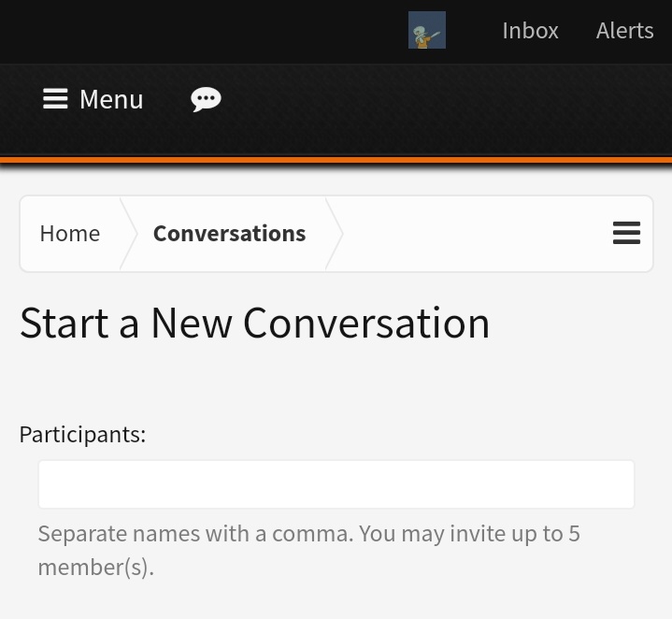The image size is (672, 619).
Task: Open the Menu text label
Action: pyautogui.click(x=111, y=99)
